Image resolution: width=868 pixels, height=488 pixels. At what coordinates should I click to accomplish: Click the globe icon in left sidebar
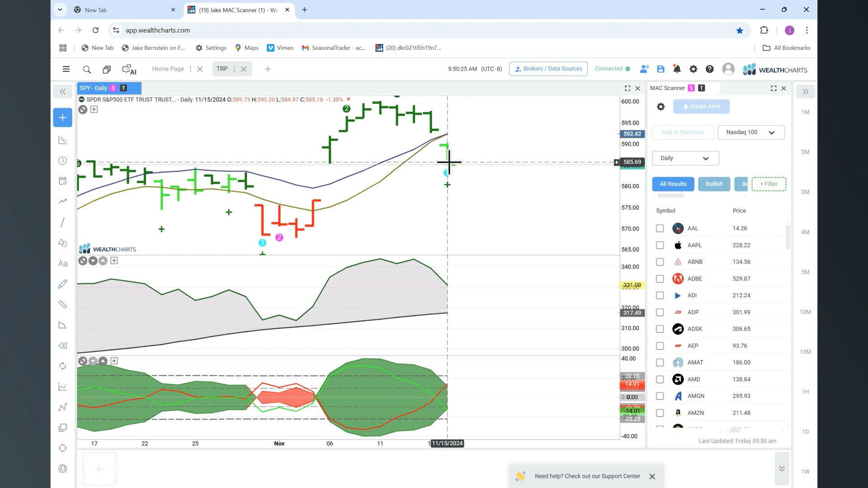click(63, 469)
